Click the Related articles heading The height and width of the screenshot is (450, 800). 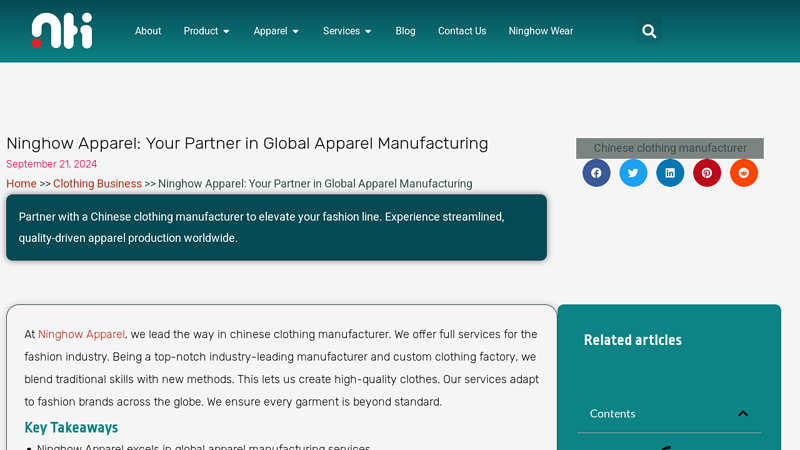pos(633,340)
